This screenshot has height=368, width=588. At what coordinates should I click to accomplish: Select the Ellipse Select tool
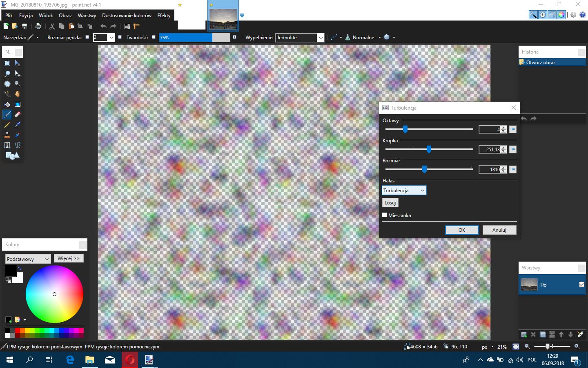(x=7, y=84)
